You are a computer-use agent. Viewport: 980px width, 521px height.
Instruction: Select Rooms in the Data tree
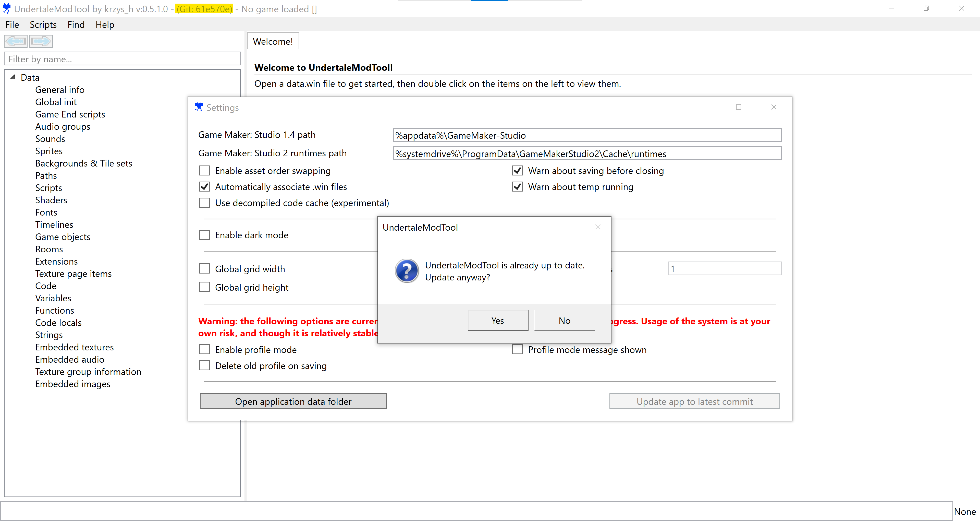point(49,249)
